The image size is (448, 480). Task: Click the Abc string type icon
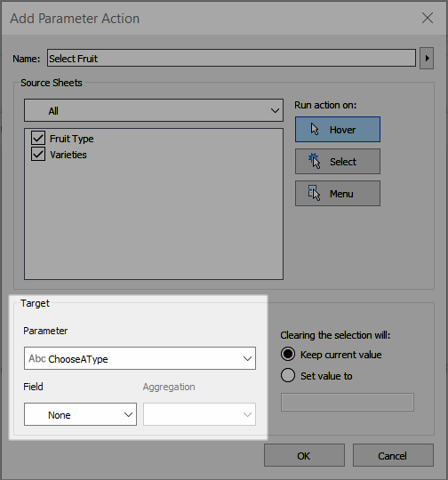pyautogui.click(x=37, y=358)
